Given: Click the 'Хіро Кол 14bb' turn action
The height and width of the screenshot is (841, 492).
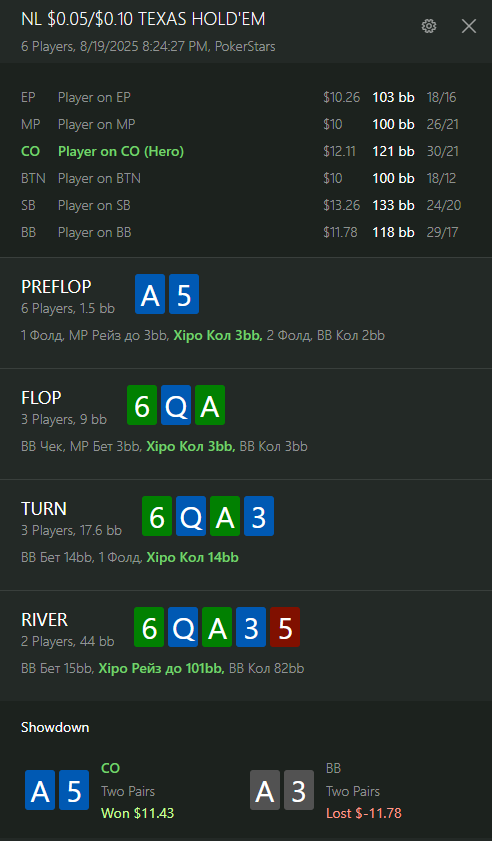Looking at the screenshot, I should point(193,558).
